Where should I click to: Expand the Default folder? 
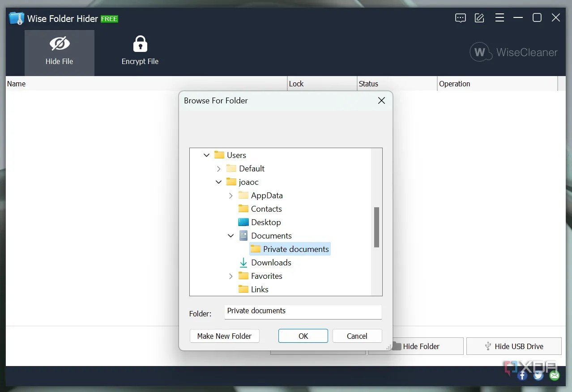[x=218, y=168]
